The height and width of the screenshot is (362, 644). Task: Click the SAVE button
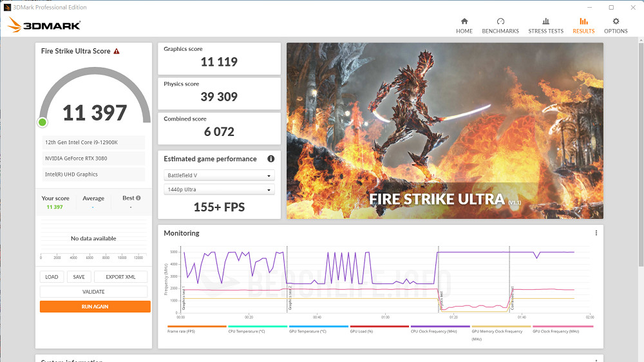79,277
